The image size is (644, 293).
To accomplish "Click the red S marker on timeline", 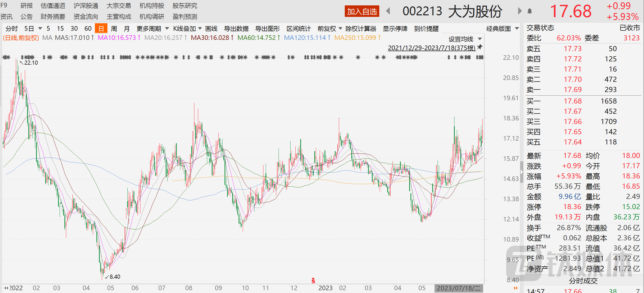I will 313,281.
